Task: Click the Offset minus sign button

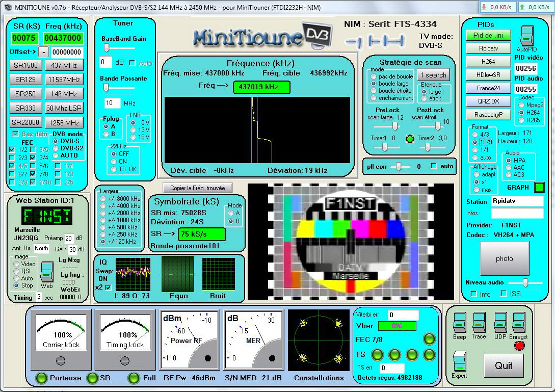Action: click(x=43, y=52)
